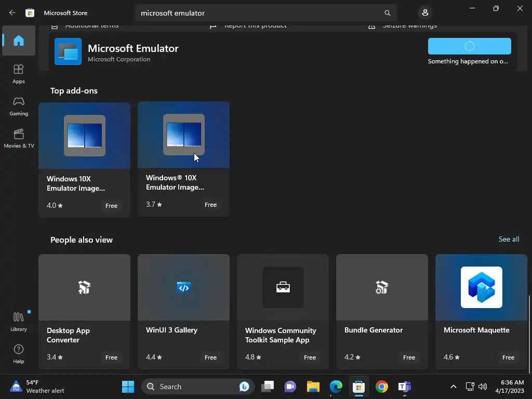Image resolution: width=532 pixels, height=399 pixels.
Task: Click the Free label on Microsoft Maquette
Action: pos(508,357)
